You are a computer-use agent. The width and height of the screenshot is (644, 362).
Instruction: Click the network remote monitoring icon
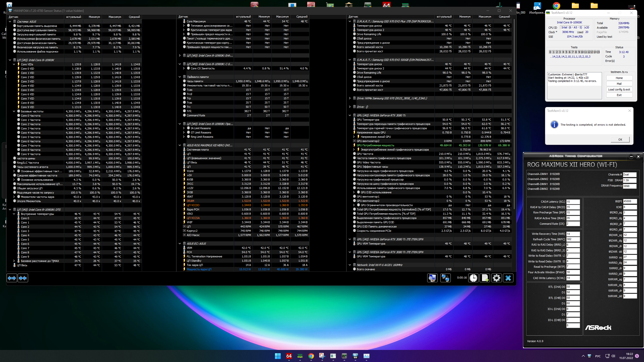coord(445,278)
